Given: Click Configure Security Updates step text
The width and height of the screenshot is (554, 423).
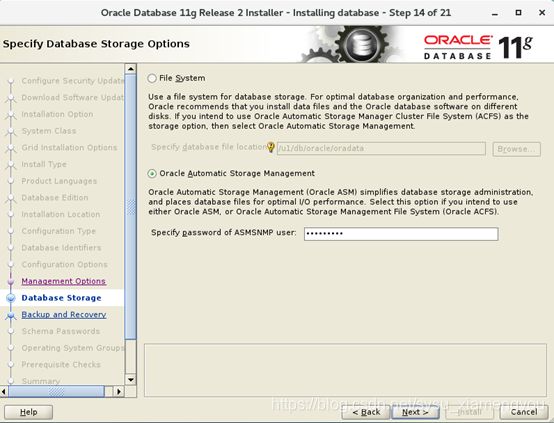Looking at the screenshot, I should point(73,81).
